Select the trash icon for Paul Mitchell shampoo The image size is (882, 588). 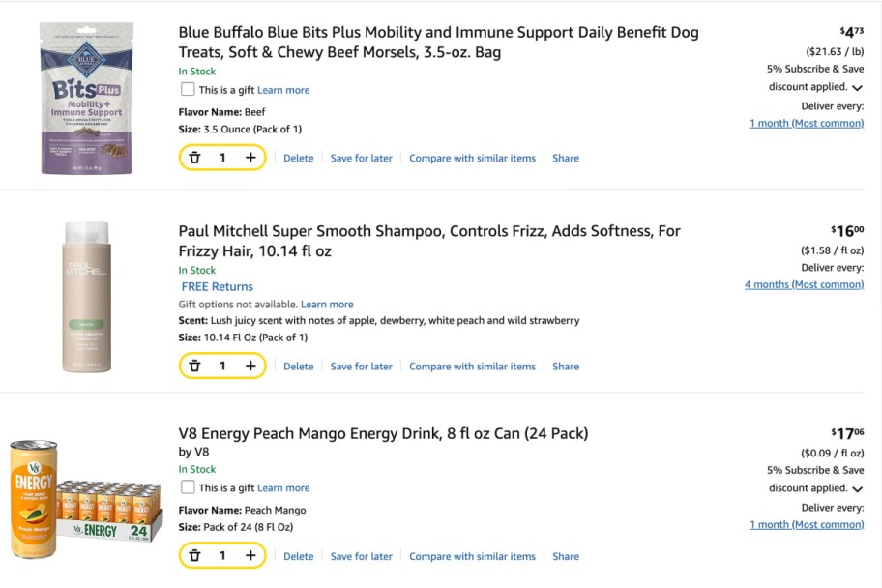[x=195, y=366]
